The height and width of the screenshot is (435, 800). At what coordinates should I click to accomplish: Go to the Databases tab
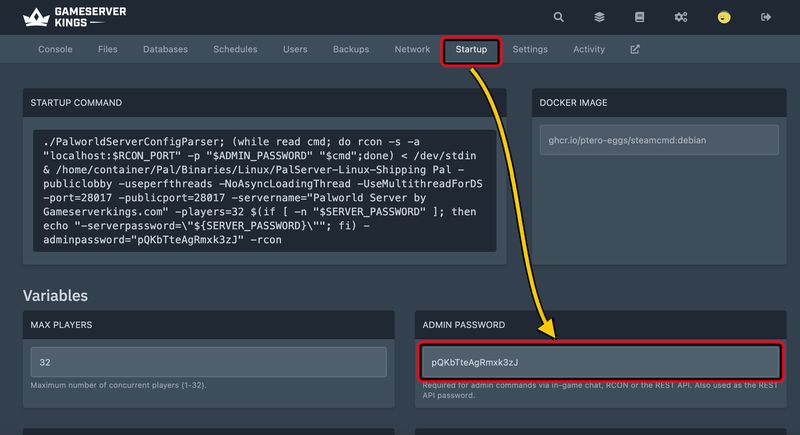(165, 49)
